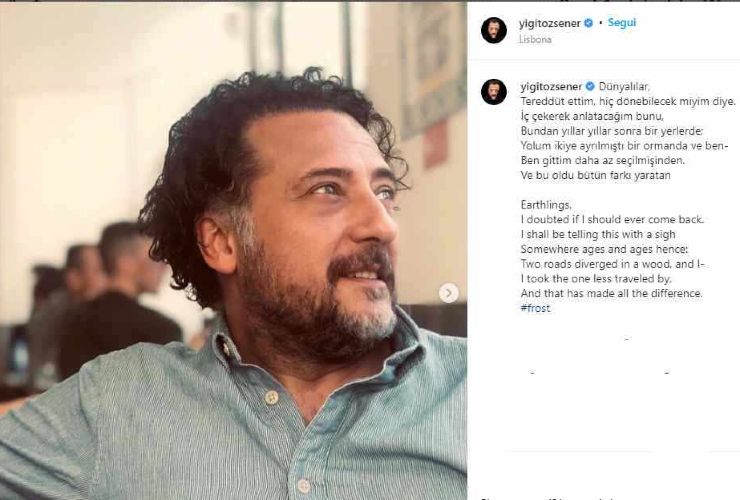The width and height of the screenshot is (740, 500).
Task: Open yigitozsener profile from the header username
Action: [x=550, y=23]
